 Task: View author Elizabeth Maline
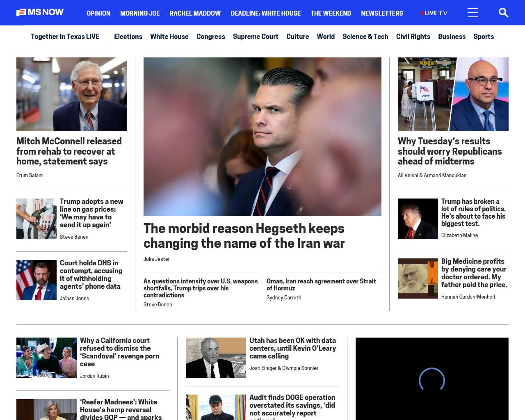tap(459, 235)
